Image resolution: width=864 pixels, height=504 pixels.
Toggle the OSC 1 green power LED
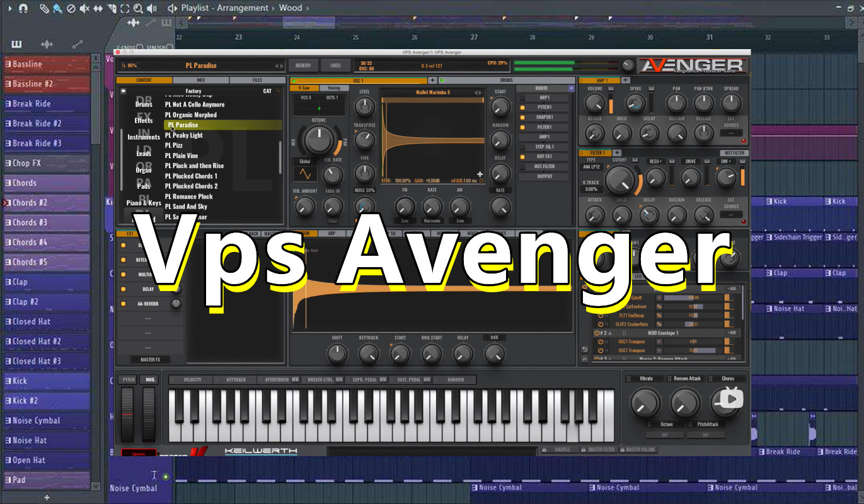tap(294, 81)
